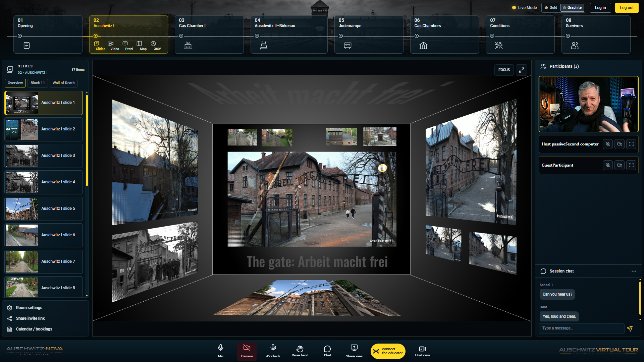This screenshot has width=644, height=362.
Task: Click the chat scroll-down arrow
Action: pos(640,320)
